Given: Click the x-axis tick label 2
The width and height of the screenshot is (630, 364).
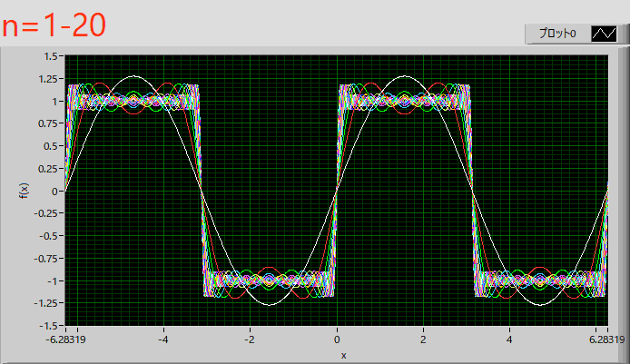Looking at the screenshot, I should pos(423,339).
